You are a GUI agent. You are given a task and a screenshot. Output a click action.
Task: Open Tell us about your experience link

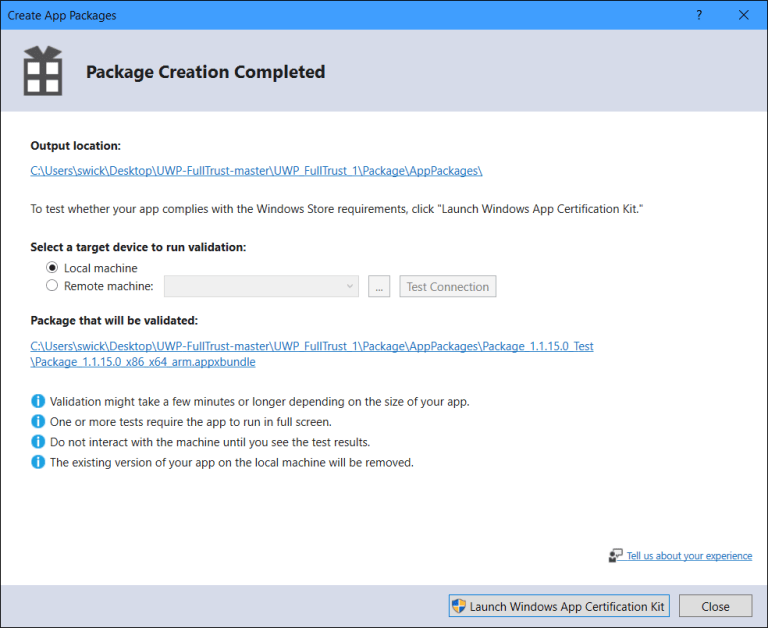click(689, 556)
